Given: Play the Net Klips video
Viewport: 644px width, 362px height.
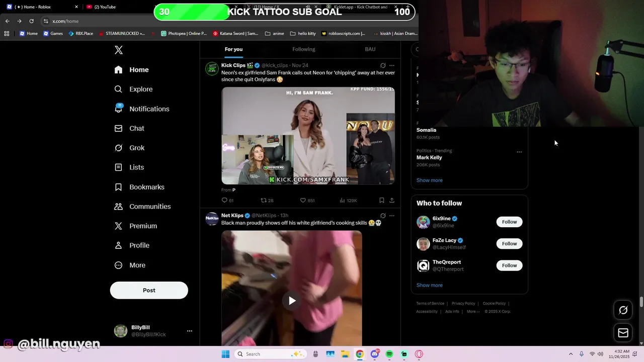Looking at the screenshot, I should click(292, 301).
